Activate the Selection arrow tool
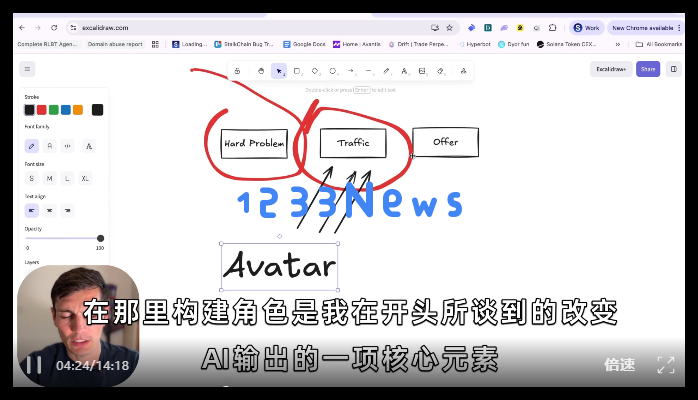 point(279,71)
